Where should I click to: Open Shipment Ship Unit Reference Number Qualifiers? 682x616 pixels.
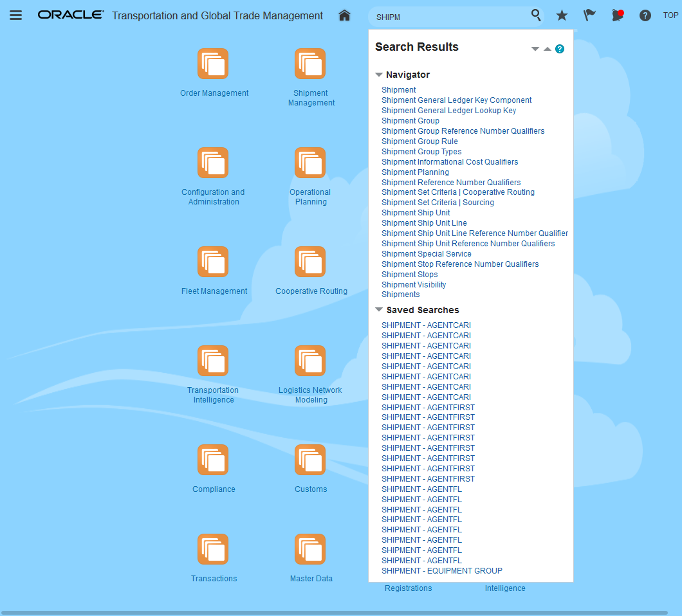[x=468, y=244]
